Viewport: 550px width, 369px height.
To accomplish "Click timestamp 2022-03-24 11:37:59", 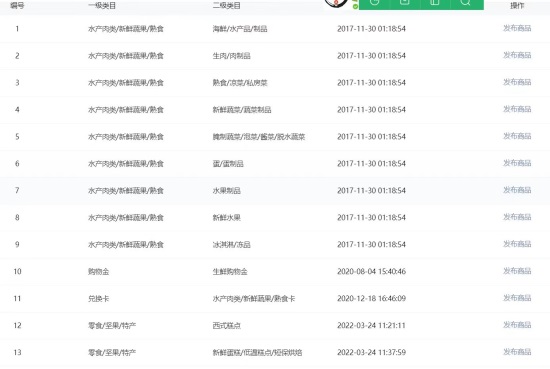I will (x=371, y=353).
